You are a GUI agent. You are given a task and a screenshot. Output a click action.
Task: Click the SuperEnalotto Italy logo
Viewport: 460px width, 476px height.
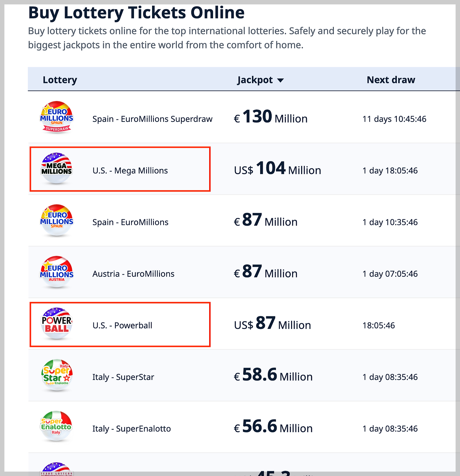coord(56,427)
